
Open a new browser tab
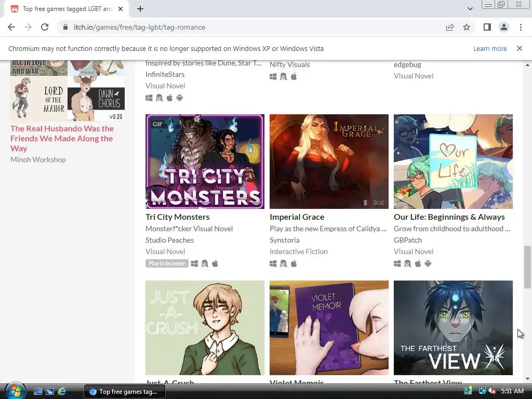click(x=140, y=9)
